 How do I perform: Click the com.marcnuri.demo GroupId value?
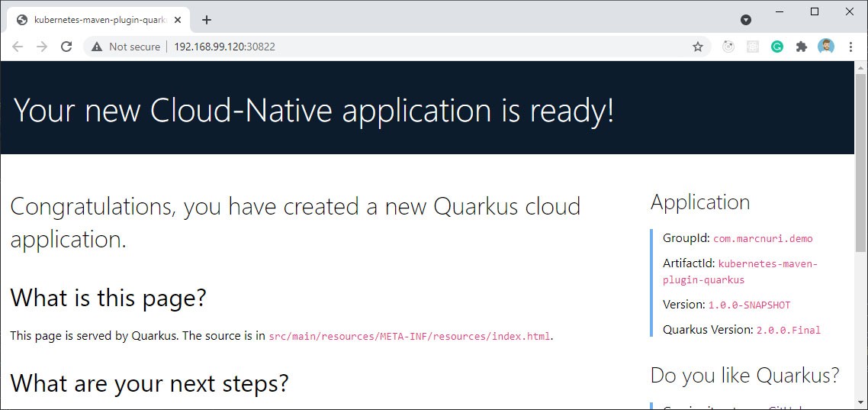point(763,239)
